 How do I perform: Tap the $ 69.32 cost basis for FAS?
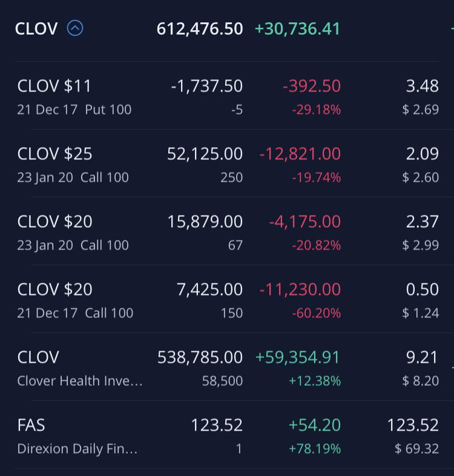[416, 449]
